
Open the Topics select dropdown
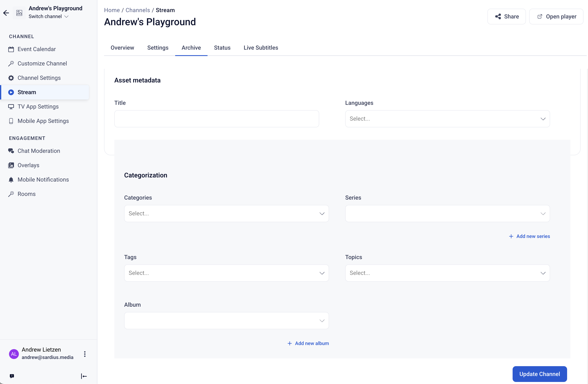[x=447, y=273]
